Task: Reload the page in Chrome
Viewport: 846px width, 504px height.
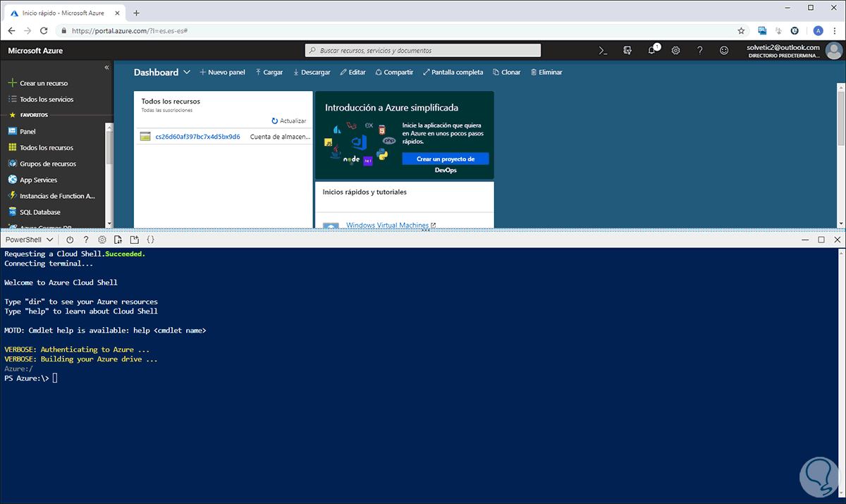Action: pyautogui.click(x=44, y=31)
